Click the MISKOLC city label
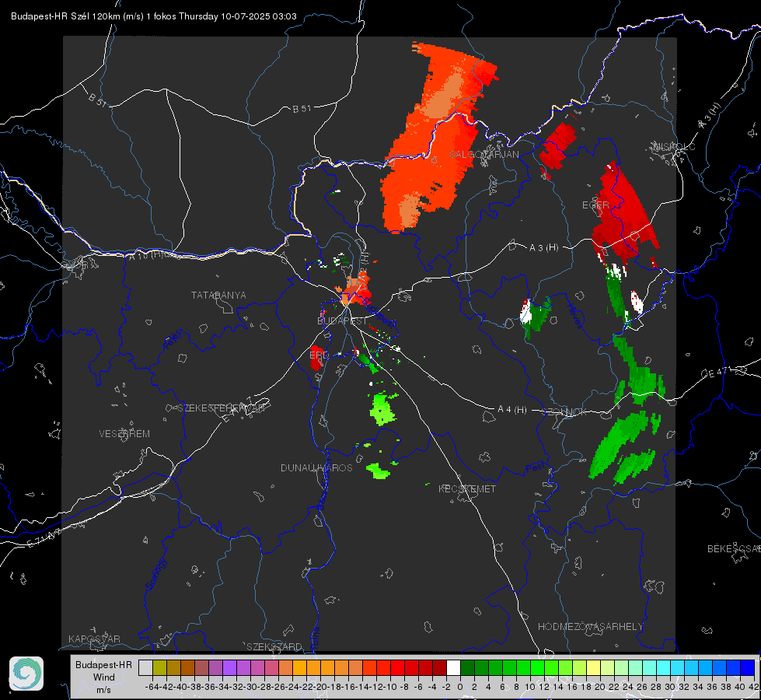The image size is (761, 700). [x=675, y=146]
